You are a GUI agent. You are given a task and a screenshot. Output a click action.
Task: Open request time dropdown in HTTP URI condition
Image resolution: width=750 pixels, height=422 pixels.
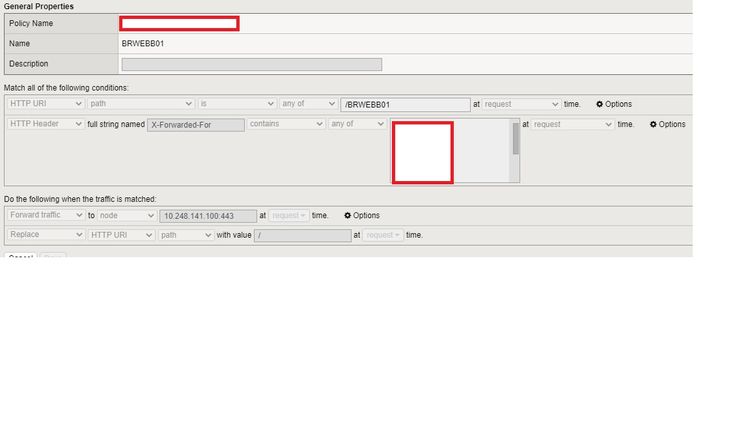point(521,104)
